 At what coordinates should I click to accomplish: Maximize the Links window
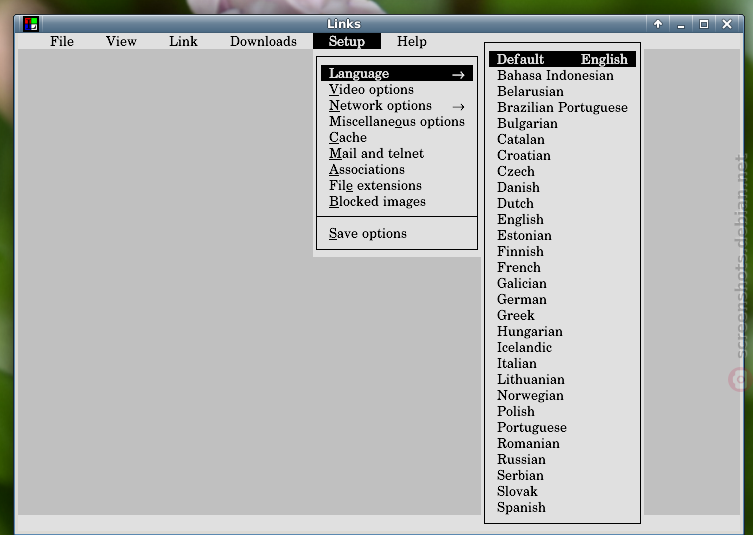[704, 24]
